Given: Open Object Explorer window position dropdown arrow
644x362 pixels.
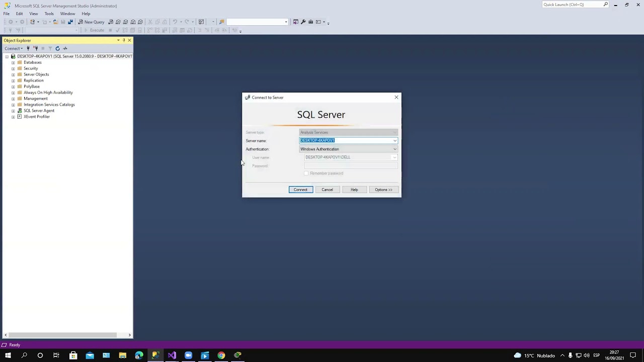Looking at the screenshot, I should pos(118,40).
